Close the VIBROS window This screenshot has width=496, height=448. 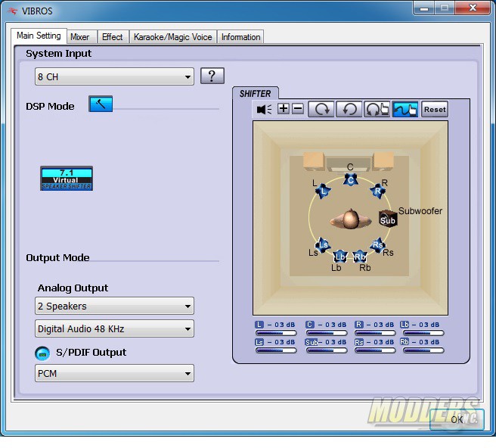[x=473, y=8]
